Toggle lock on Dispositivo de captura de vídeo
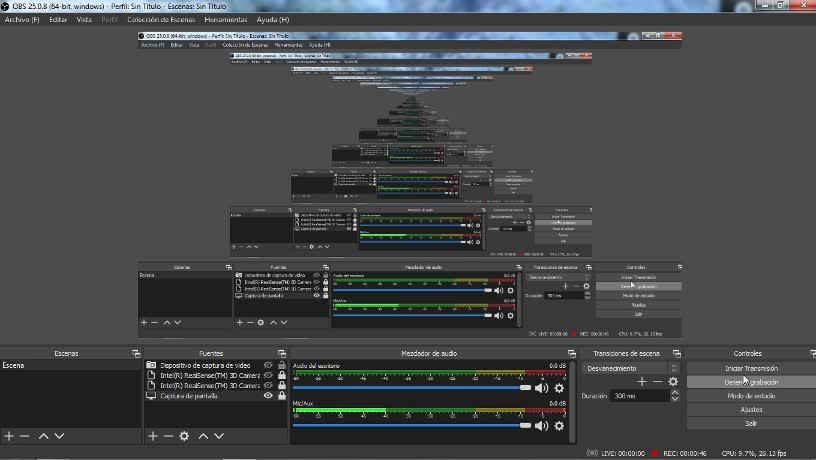 pyautogui.click(x=282, y=365)
